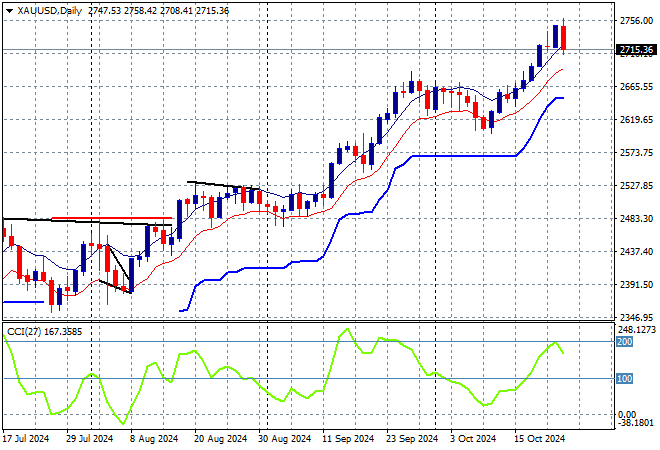This screenshot has width=660, height=450.
Task: Select the last red candle on chart
Action: (564, 37)
